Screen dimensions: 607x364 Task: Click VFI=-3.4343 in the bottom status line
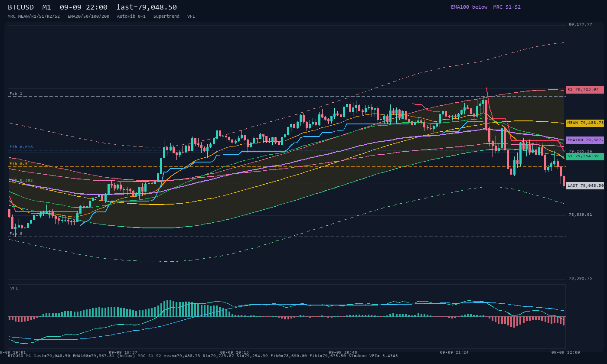point(384,356)
